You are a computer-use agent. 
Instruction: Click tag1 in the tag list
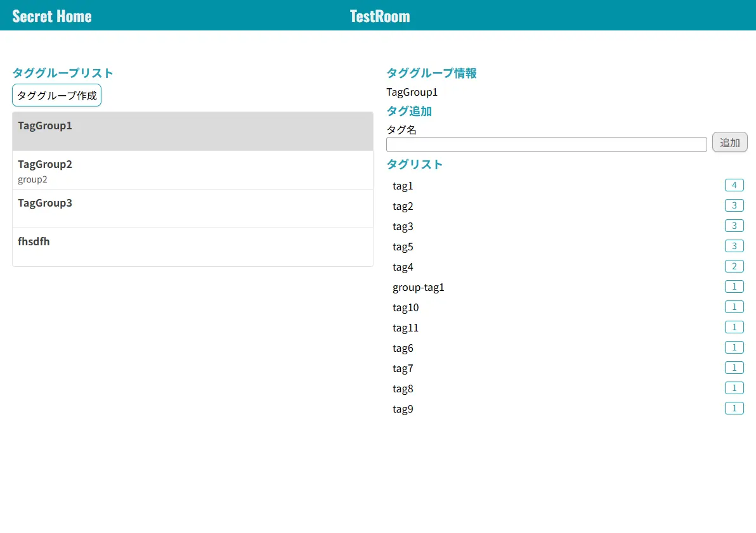point(403,186)
